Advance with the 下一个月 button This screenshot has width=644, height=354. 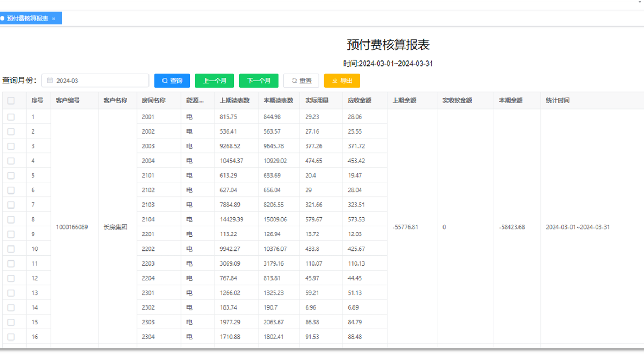coord(259,81)
